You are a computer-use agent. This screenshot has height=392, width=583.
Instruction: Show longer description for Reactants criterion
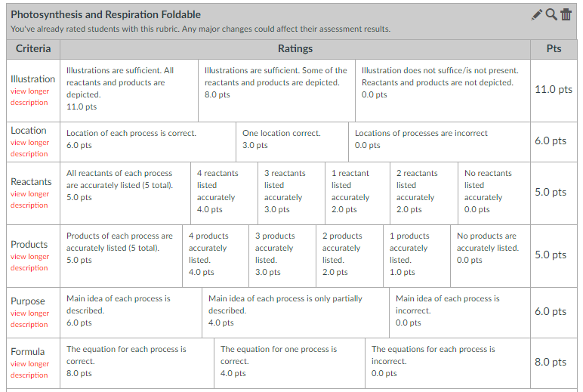29,199
